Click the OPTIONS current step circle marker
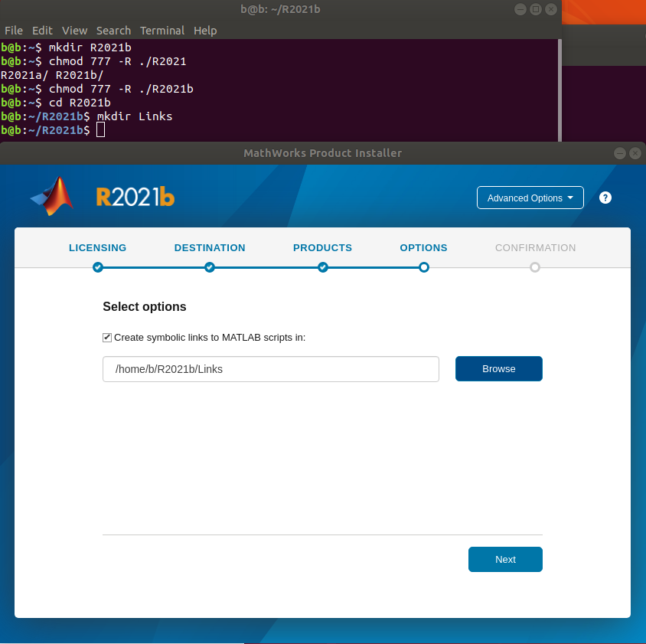646x644 pixels. (x=423, y=267)
